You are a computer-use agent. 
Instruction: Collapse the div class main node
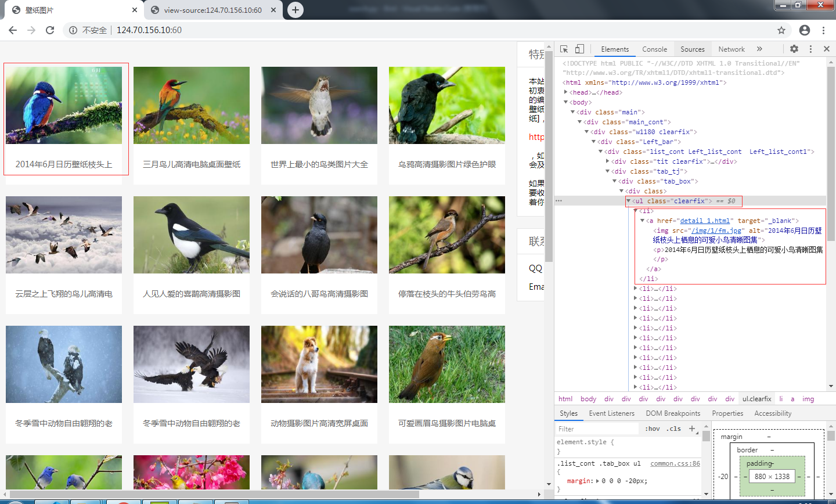click(x=572, y=112)
